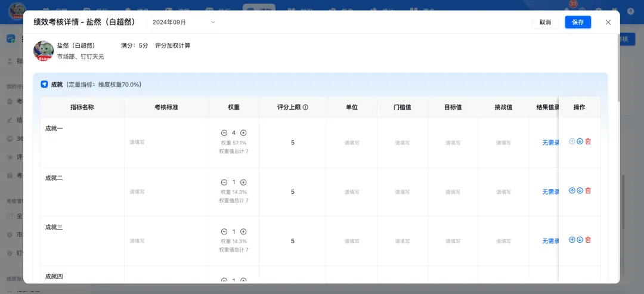
Task: Delete the 成就一 indicator row
Action: pos(588,141)
